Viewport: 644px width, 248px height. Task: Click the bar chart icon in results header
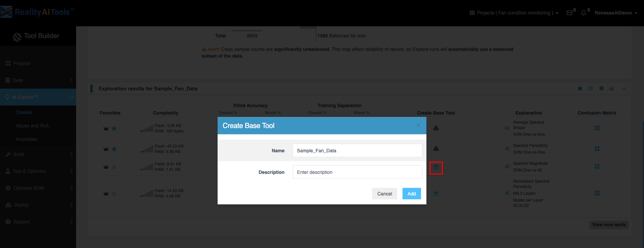coord(612,88)
